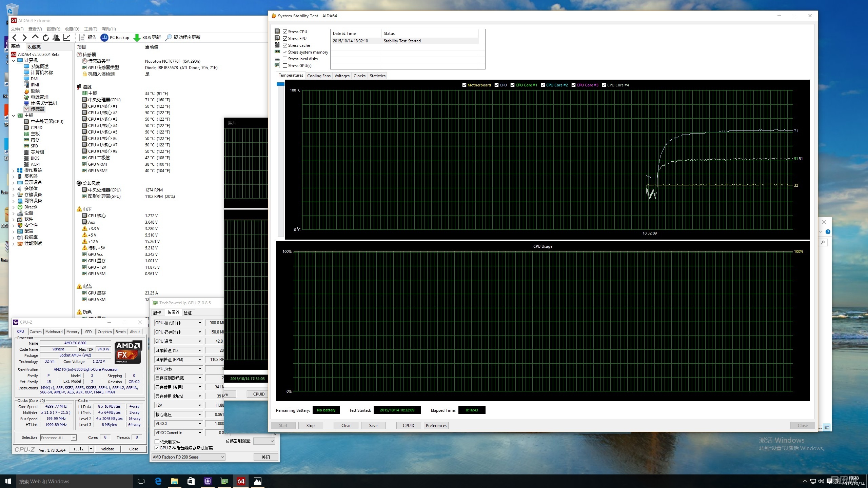Click the report document toolbar icon
The width and height of the screenshot is (868, 488).
tap(82, 38)
